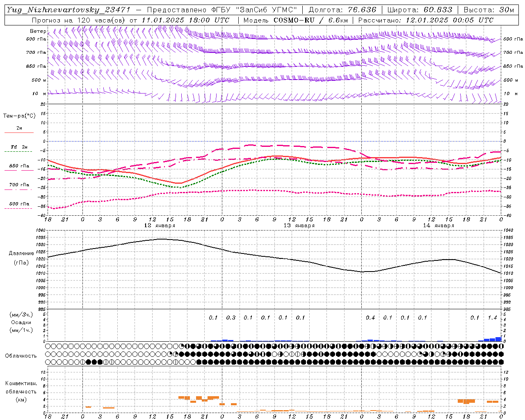This screenshot has width=525, height=420.
Task: Click the Ветер panel label
Action: point(38,31)
